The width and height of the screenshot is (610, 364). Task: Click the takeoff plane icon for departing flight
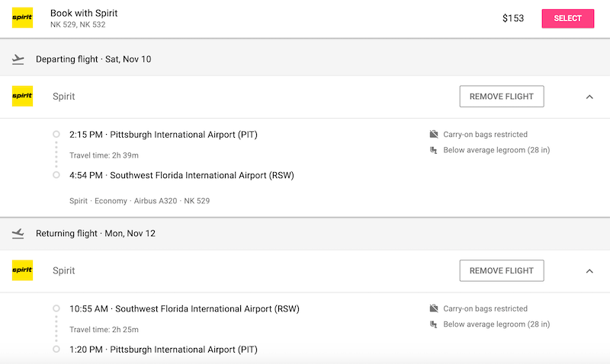tap(18, 59)
